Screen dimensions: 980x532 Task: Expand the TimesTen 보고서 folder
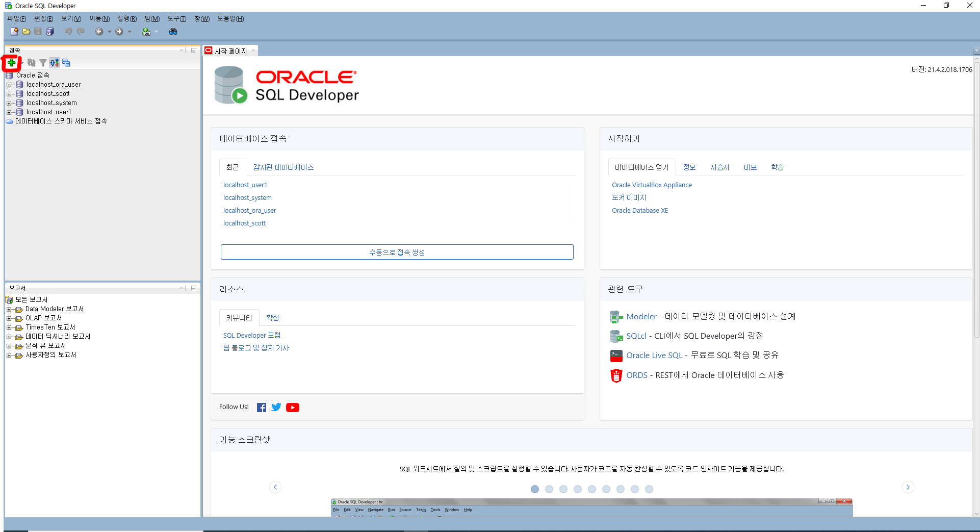tap(9, 327)
